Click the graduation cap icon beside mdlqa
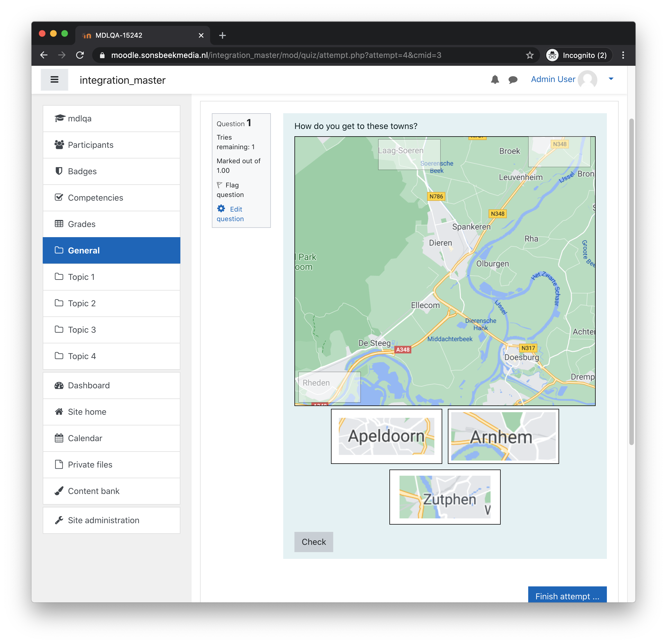667x644 pixels. (60, 118)
